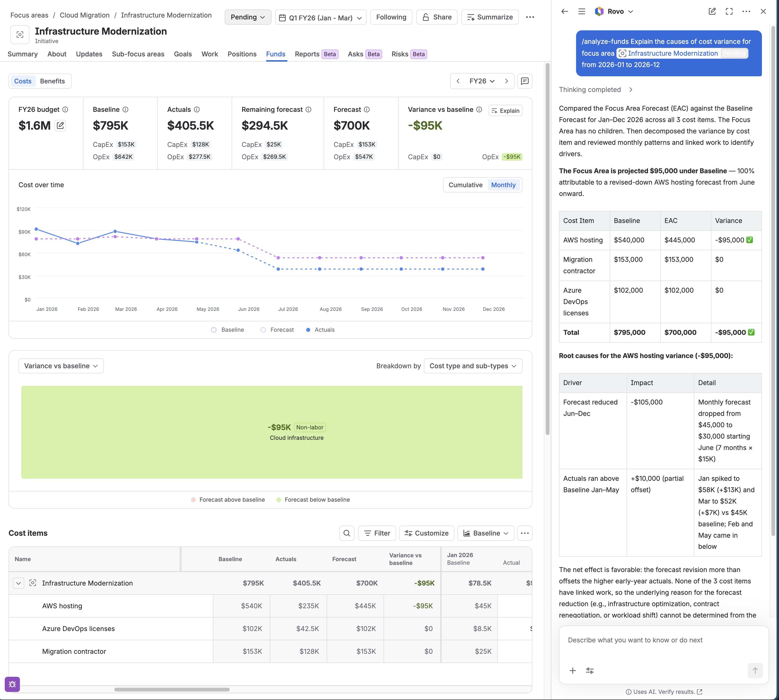Show info tooltip for Actuals
Screen dimensions: 779x700
click(197, 110)
